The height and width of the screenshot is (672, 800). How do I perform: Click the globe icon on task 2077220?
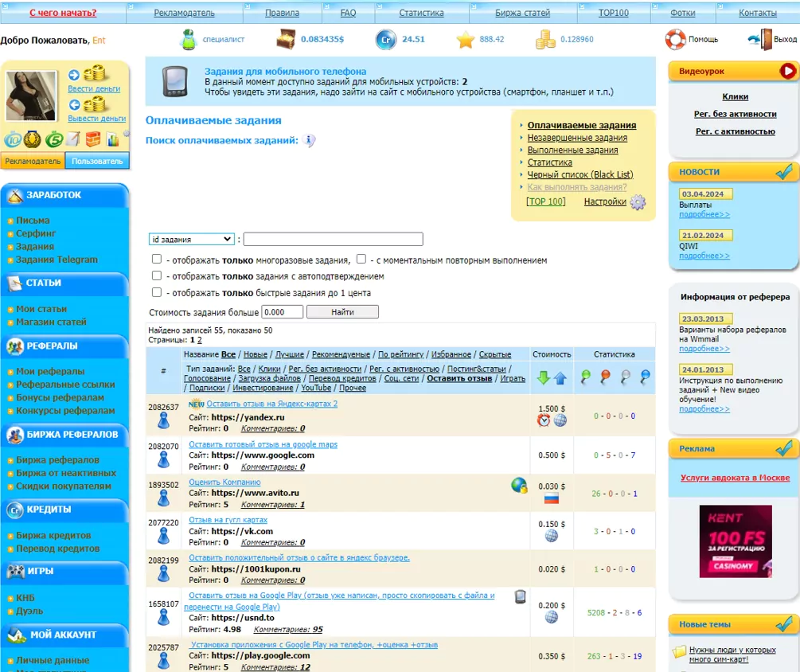tap(552, 536)
